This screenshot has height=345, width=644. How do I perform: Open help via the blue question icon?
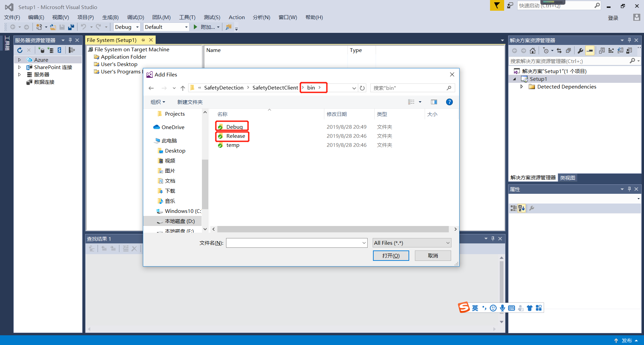tap(449, 102)
